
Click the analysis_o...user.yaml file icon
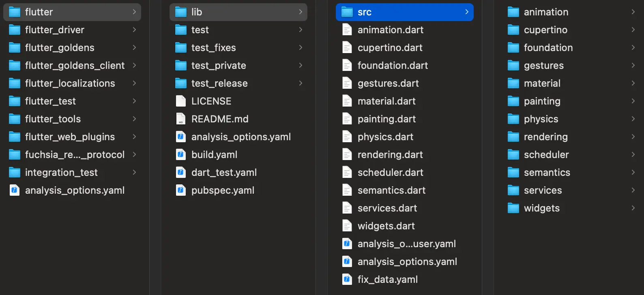[347, 244]
